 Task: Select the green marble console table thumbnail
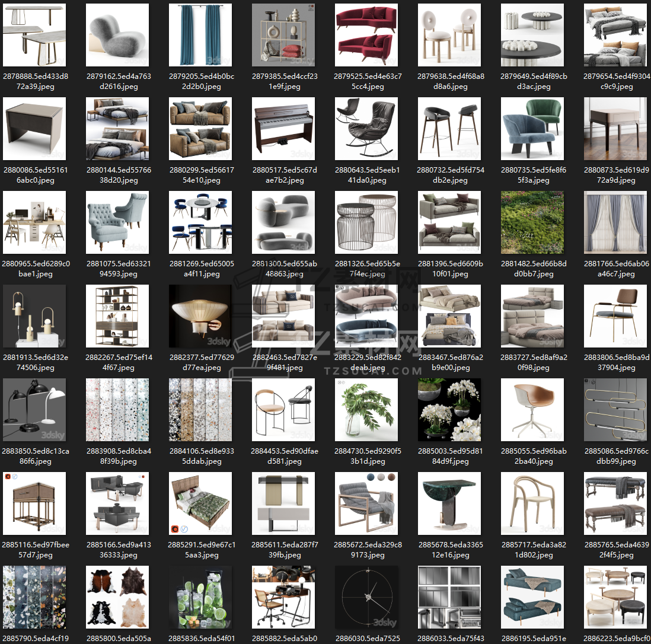(x=449, y=503)
